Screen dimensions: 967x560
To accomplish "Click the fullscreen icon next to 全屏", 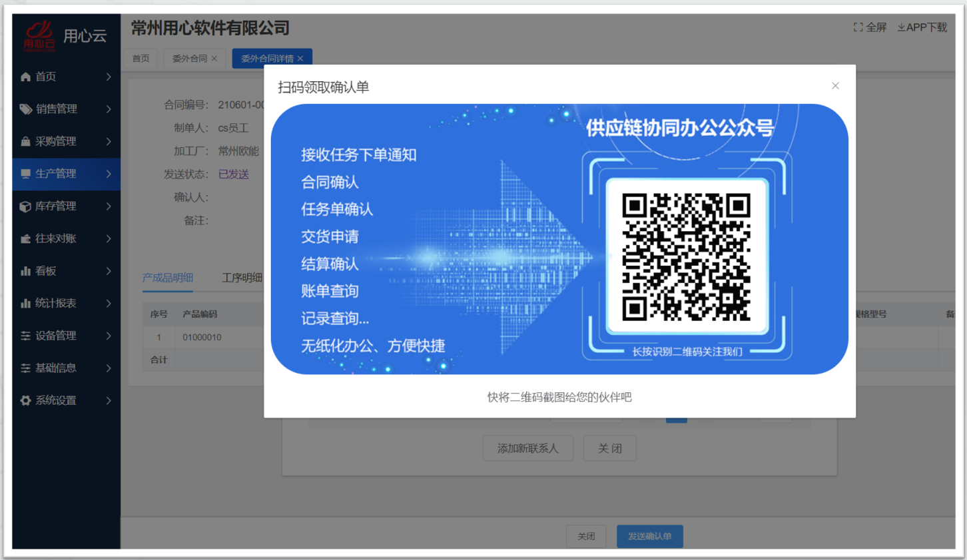I will coord(858,27).
